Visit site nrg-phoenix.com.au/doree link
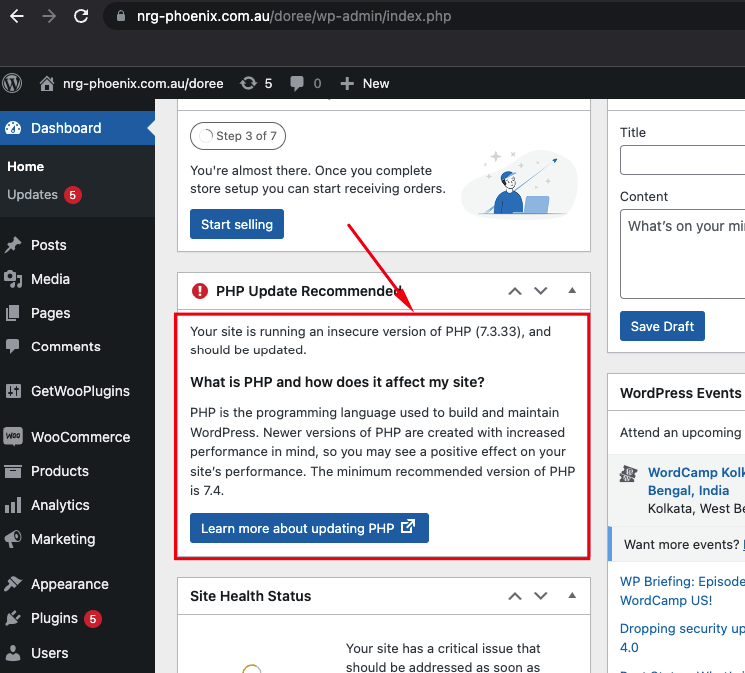 click(x=143, y=84)
